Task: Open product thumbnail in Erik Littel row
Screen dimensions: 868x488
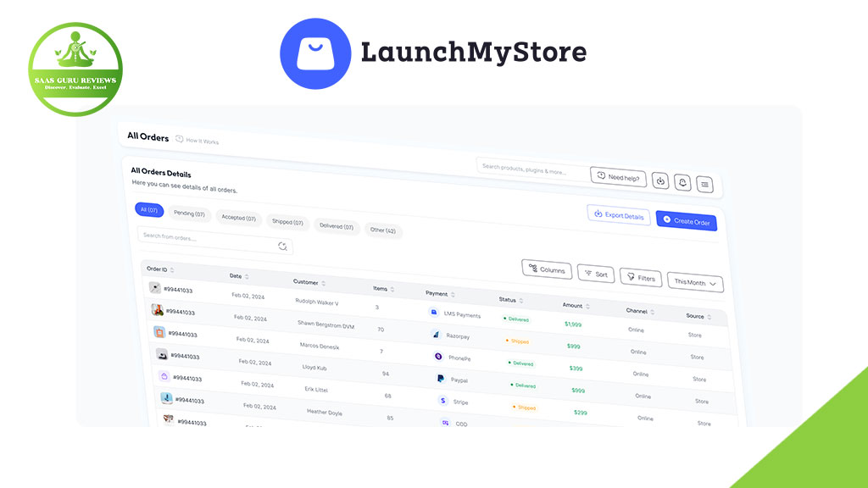Action: coord(164,376)
